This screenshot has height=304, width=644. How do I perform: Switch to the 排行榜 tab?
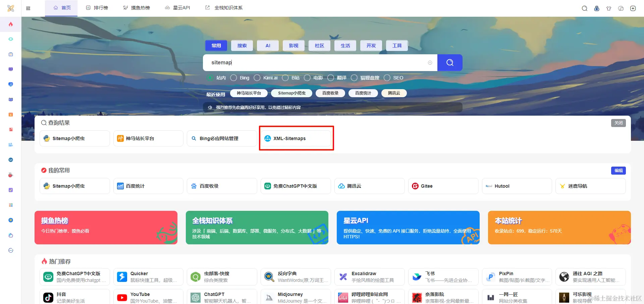[97, 7]
